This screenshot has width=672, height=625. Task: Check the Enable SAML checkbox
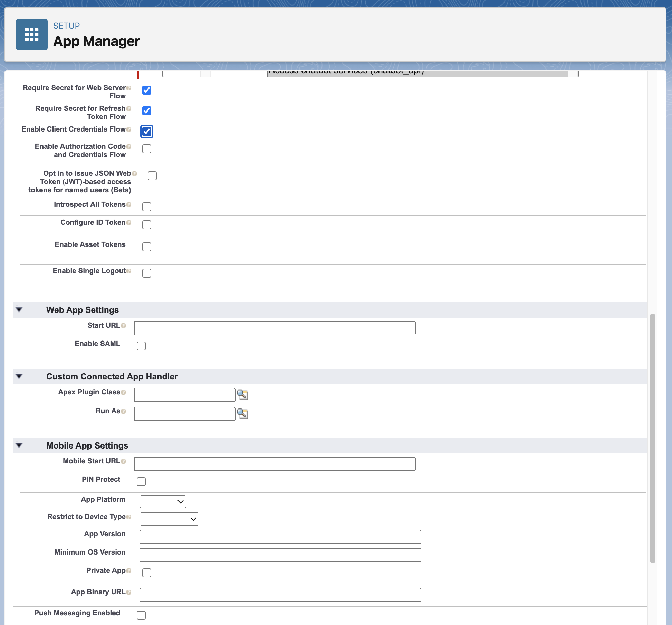[x=141, y=346]
